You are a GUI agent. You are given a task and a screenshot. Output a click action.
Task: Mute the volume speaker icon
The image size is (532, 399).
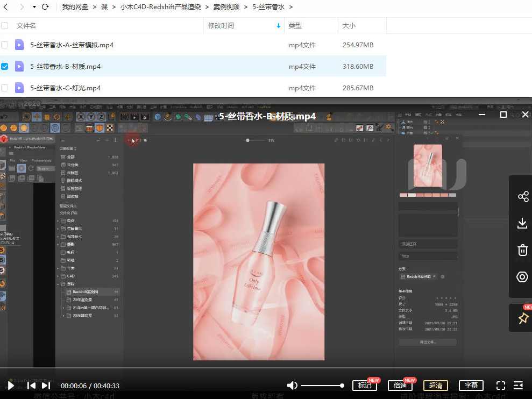tap(292, 386)
